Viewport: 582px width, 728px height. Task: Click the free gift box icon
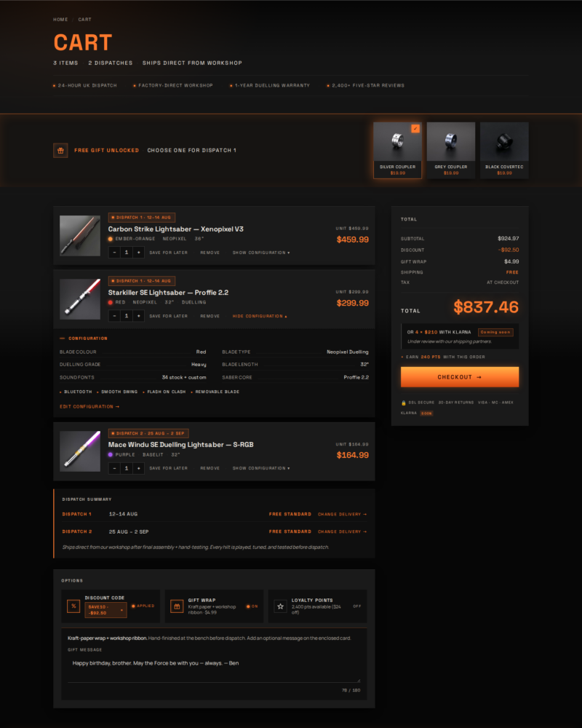[60, 151]
